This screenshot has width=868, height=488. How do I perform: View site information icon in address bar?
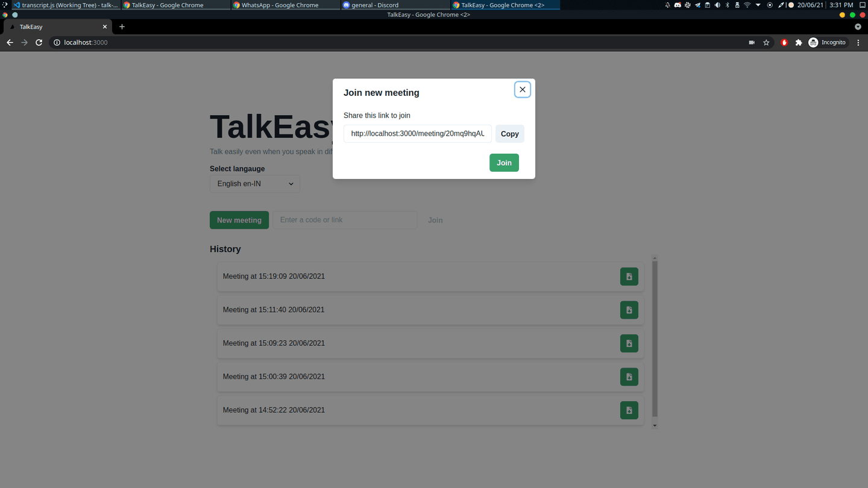pyautogui.click(x=57, y=42)
